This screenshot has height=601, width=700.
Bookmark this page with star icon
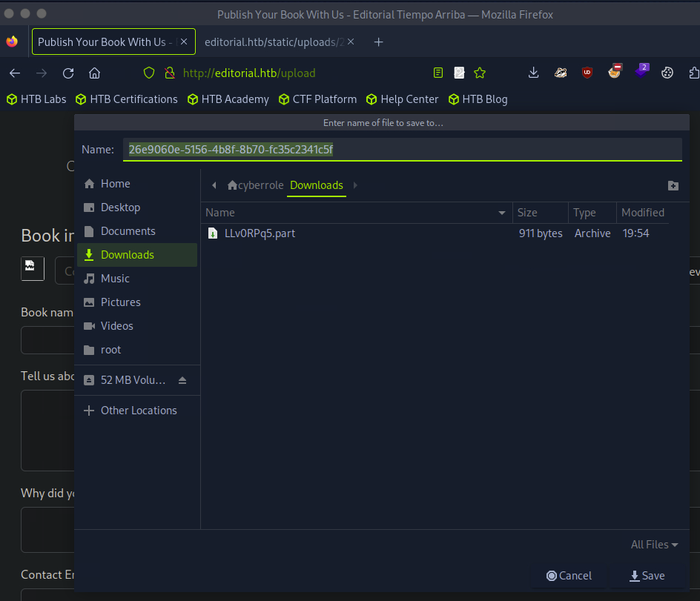480,73
